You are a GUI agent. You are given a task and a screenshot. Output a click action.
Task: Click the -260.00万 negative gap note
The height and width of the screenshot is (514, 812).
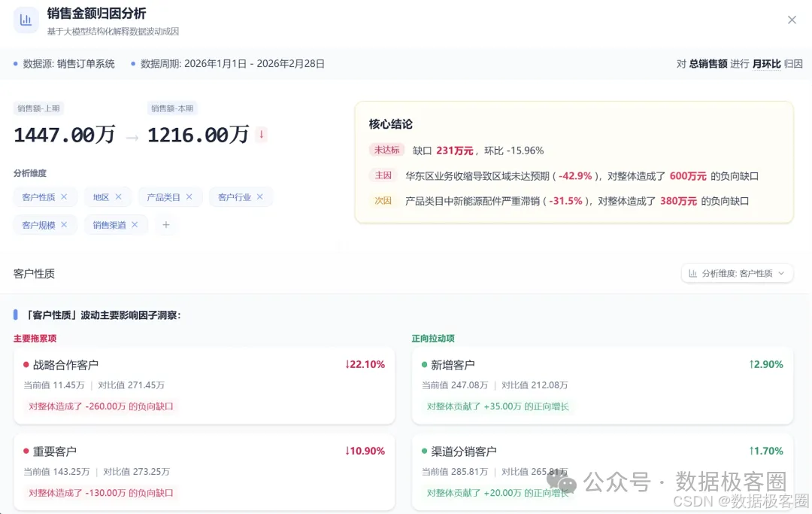101,406
